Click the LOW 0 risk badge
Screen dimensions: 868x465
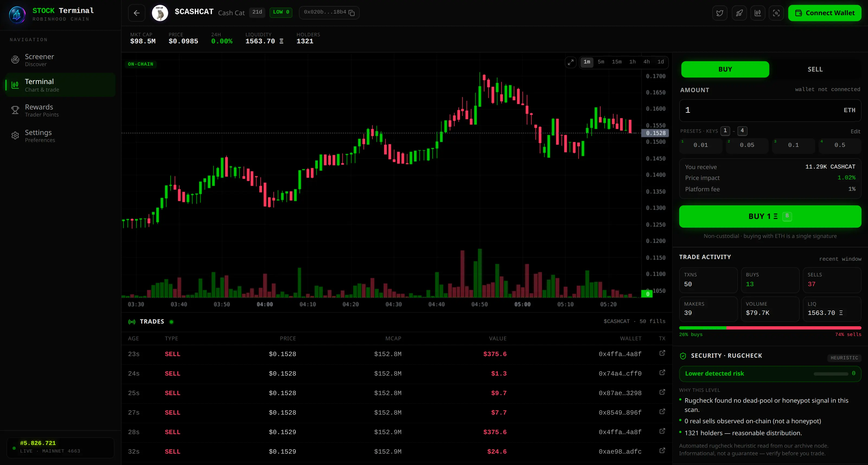[x=281, y=12]
